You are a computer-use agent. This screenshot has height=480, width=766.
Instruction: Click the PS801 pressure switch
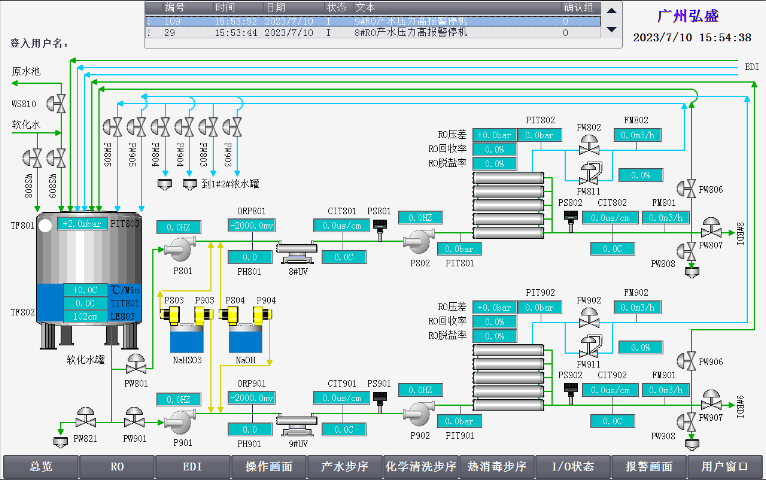coord(380,226)
